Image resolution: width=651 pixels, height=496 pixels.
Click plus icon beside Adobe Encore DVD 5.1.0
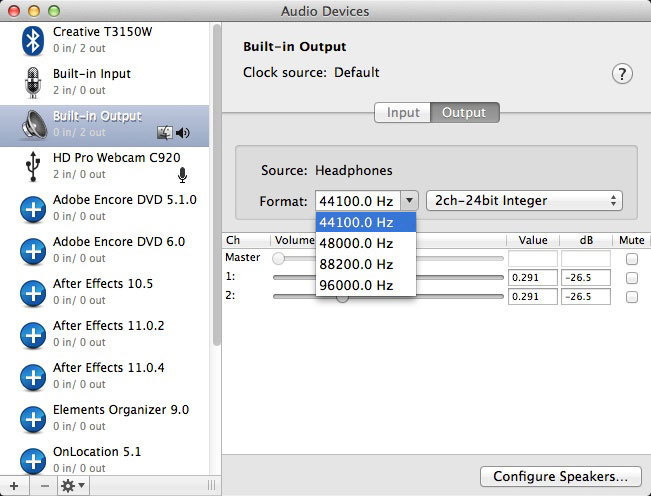point(33,210)
